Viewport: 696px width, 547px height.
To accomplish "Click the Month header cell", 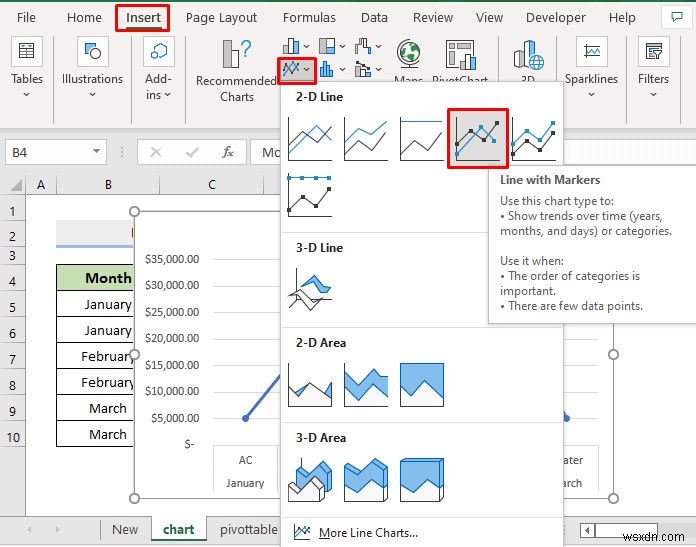I will [95, 277].
